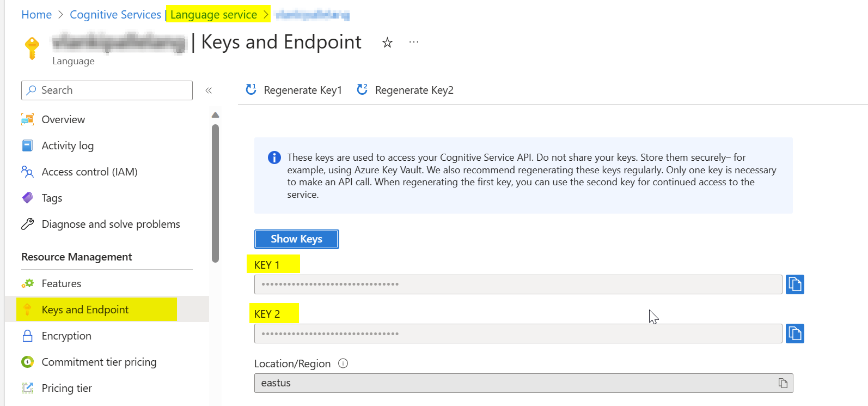Click the eastus region field
Viewport: 868px width, 406px height.
pyautogui.click(x=523, y=383)
